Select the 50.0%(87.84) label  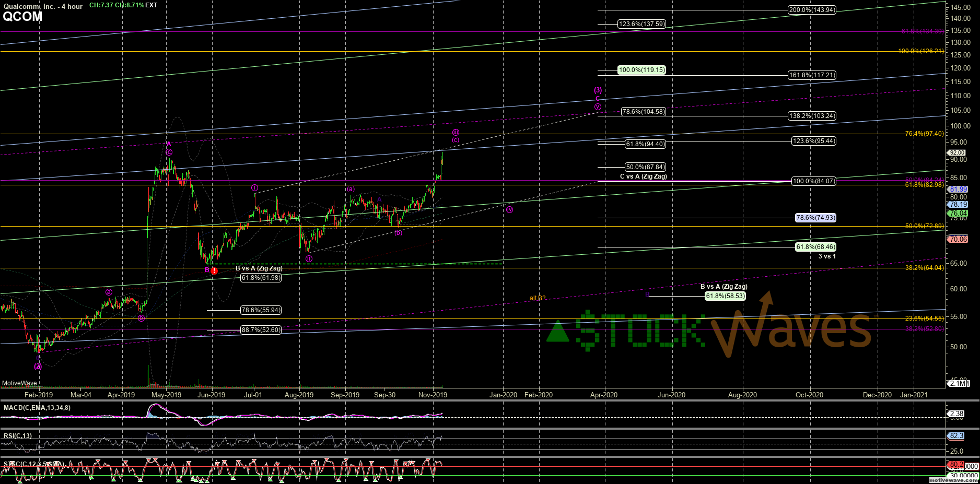click(x=646, y=167)
